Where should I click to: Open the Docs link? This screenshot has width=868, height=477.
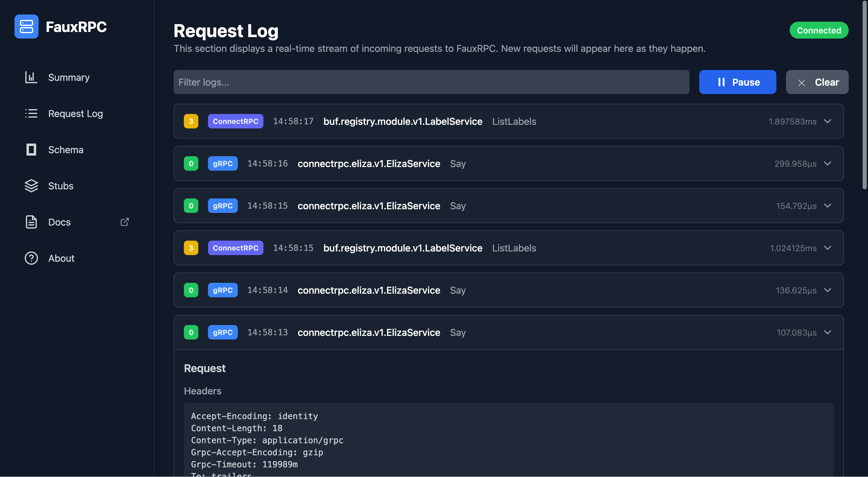pos(59,222)
